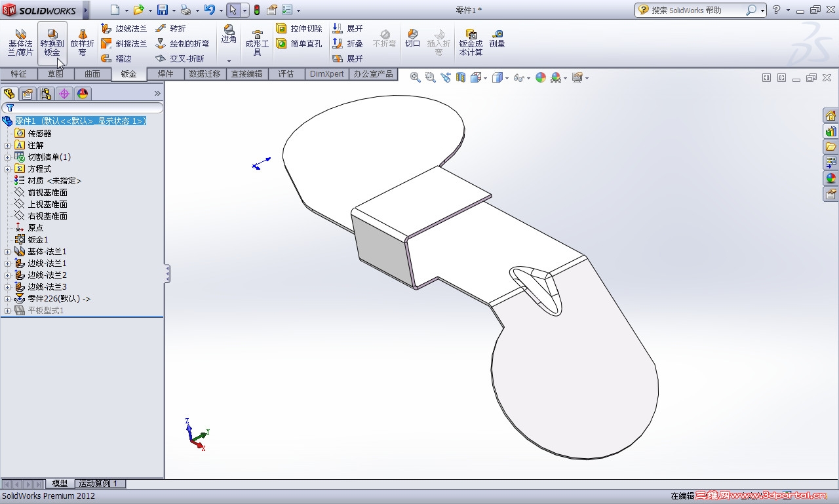
Task: Show the DisplayManager tab icon
Action: pyautogui.click(x=83, y=94)
